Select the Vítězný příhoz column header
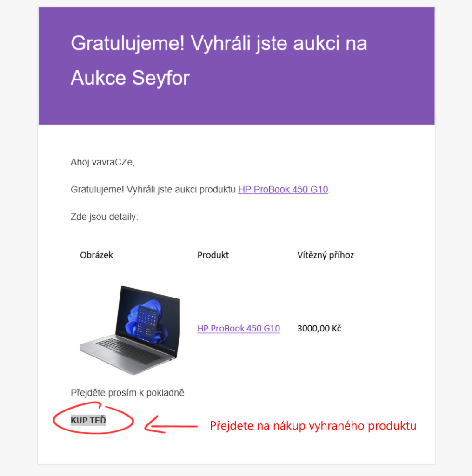Image resolution: width=472 pixels, height=476 pixels. (326, 255)
